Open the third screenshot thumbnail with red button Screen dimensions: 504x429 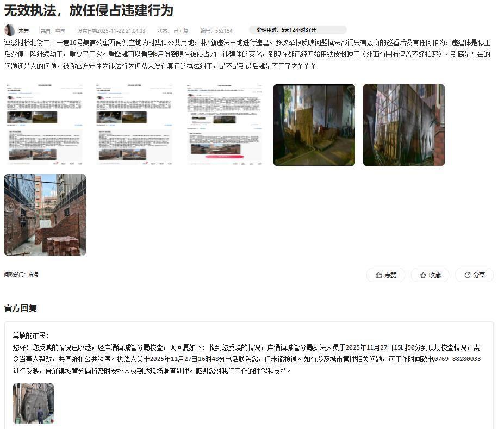(x=225, y=125)
